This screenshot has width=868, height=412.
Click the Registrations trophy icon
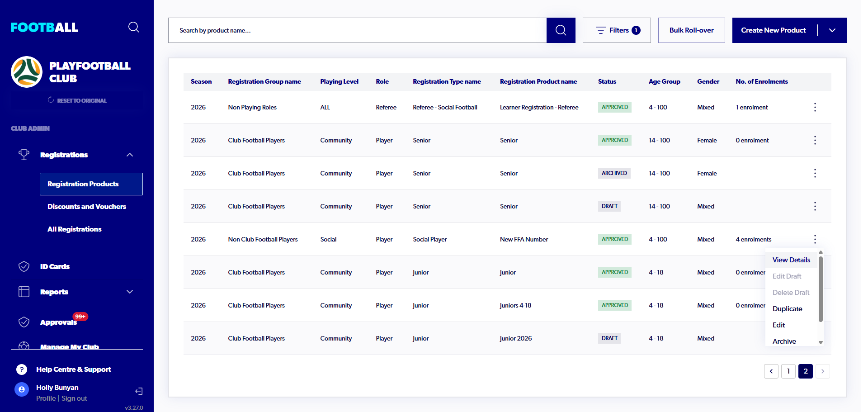[24, 155]
